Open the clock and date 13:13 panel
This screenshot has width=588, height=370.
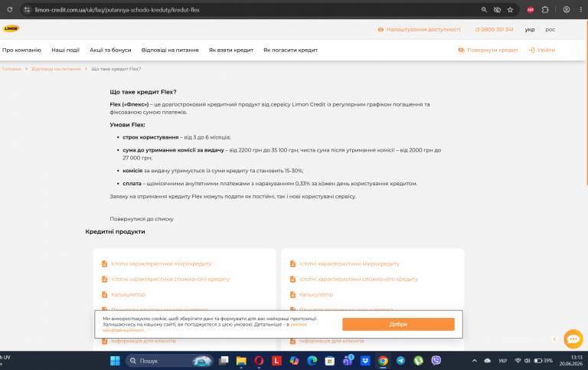coord(570,361)
